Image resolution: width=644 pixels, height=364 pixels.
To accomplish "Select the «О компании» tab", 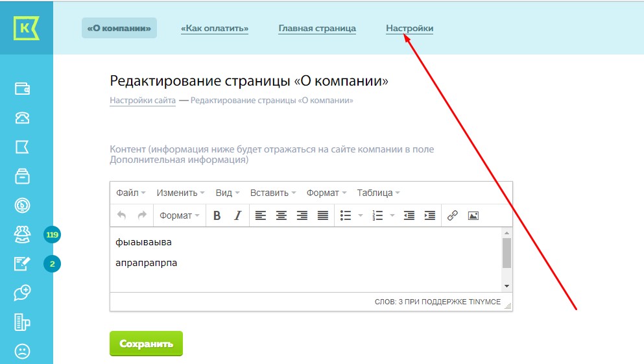I will pos(119,28).
